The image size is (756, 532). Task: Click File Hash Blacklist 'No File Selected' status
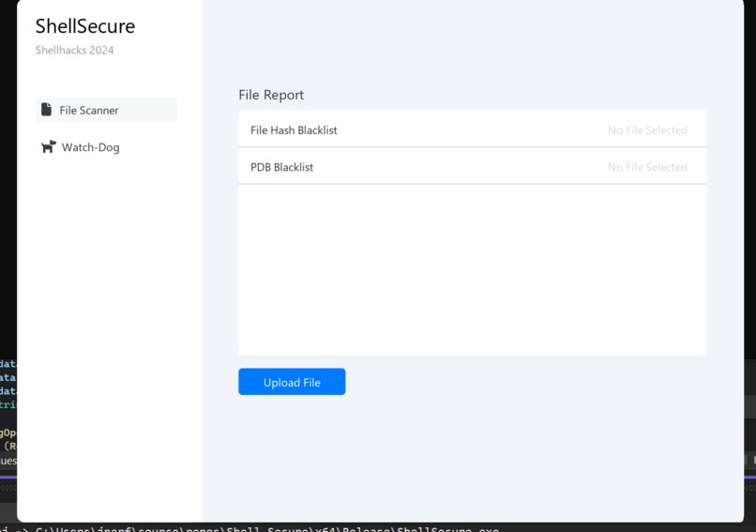point(647,130)
